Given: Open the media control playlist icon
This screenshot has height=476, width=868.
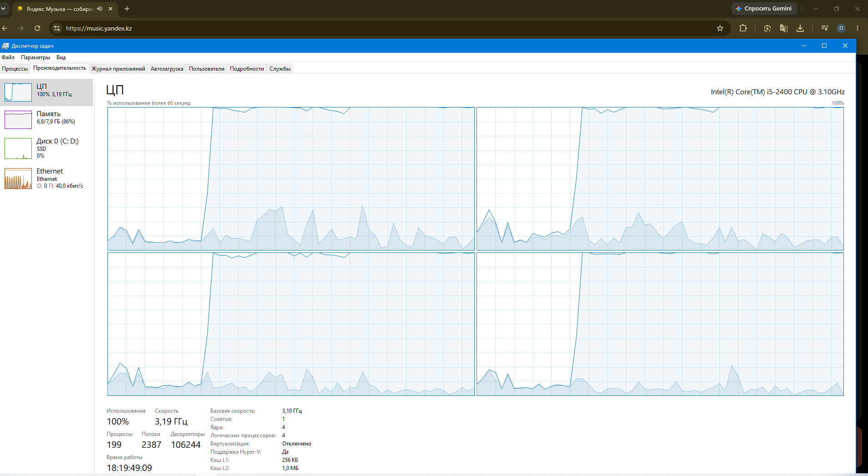Looking at the screenshot, I should pos(824,28).
